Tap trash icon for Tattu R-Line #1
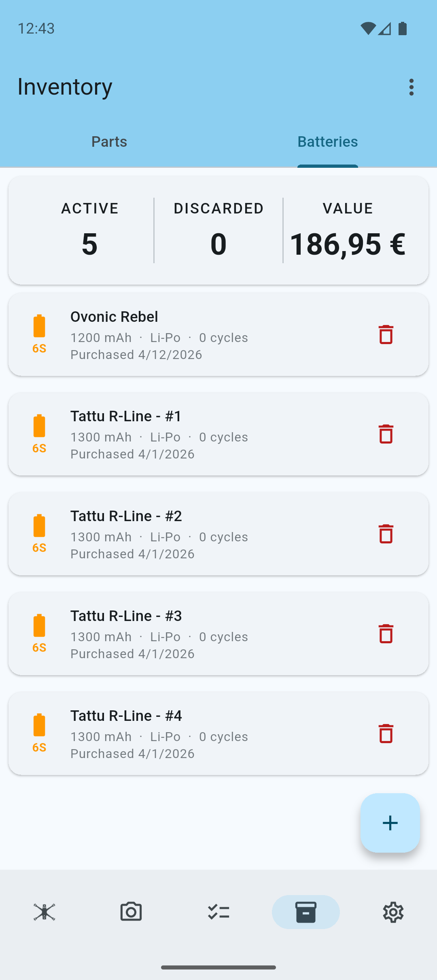437x980 pixels. pos(386,434)
